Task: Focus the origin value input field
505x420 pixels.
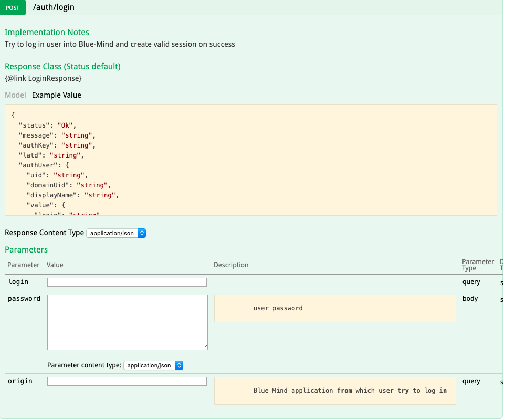Action: click(127, 382)
